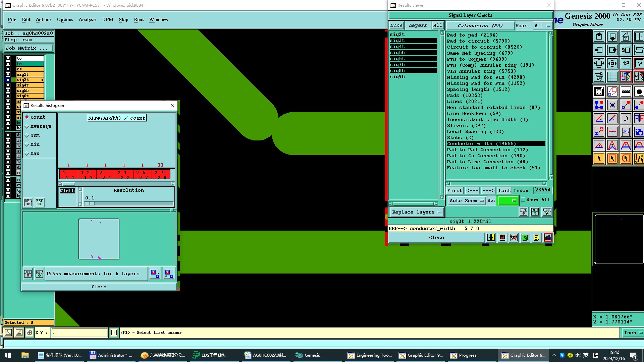Click the pan left icon
This screenshot has width=644, height=362.
[599, 50]
